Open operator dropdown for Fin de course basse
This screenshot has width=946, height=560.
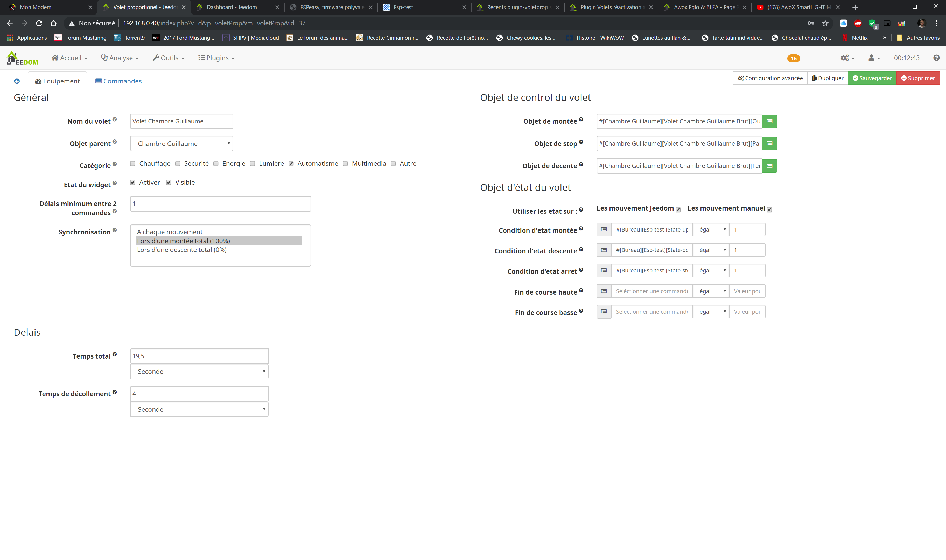click(711, 312)
